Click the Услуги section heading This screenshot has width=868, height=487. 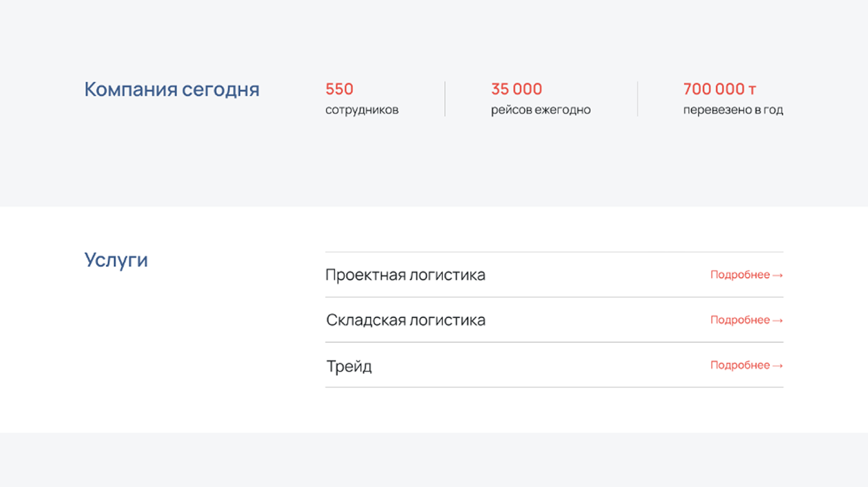coord(116,260)
